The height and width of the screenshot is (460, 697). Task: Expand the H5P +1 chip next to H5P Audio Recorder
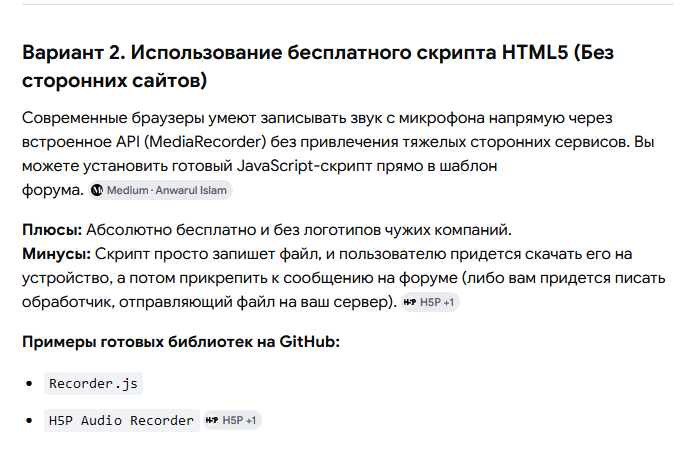[x=232, y=420]
